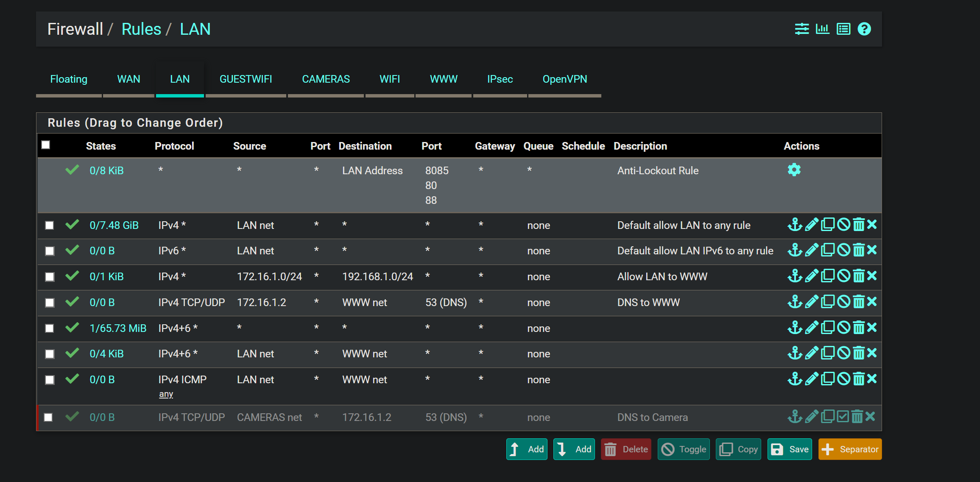The width and height of the screenshot is (980, 482).
Task: Edit the Allow LAN to WWW rule
Action: point(811,276)
